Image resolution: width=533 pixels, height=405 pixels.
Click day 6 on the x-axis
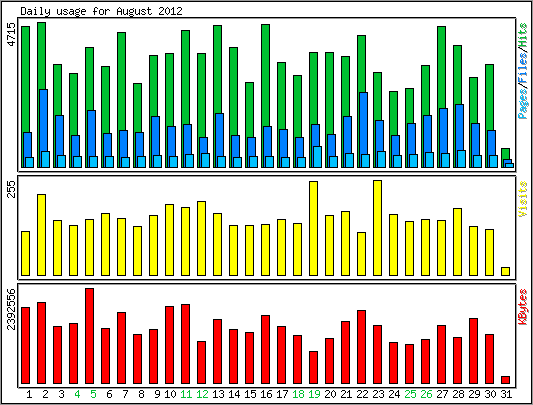109,394
